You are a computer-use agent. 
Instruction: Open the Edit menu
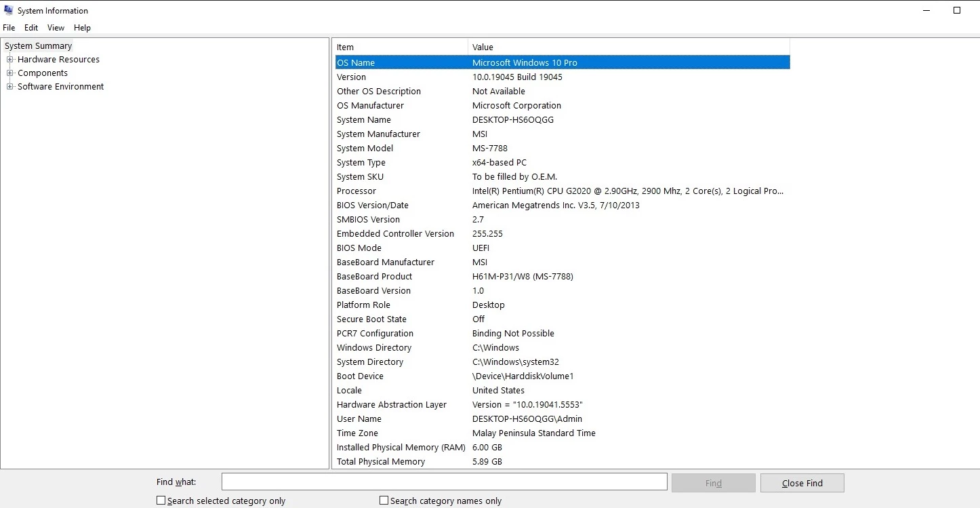click(31, 28)
